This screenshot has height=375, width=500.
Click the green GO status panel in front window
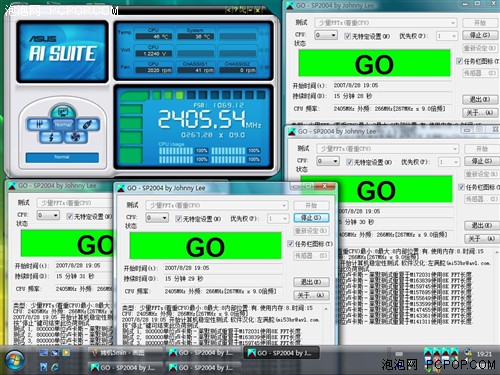click(205, 246)
